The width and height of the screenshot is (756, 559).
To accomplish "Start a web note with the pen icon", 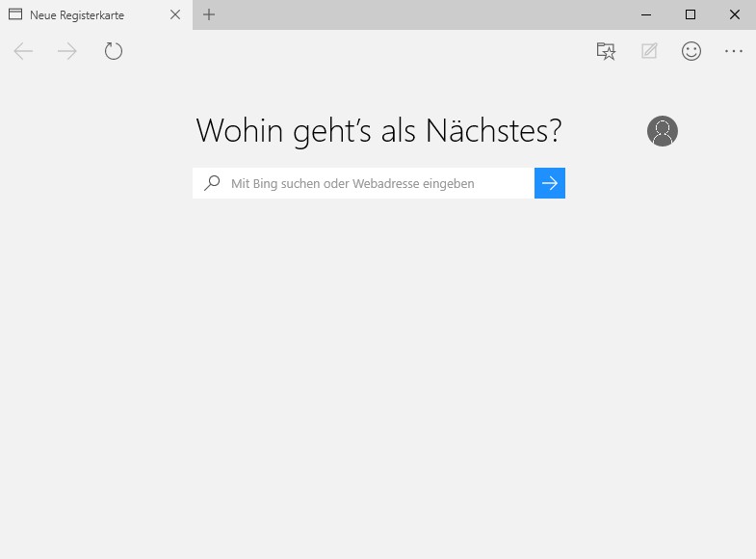I will pos(649,52).
